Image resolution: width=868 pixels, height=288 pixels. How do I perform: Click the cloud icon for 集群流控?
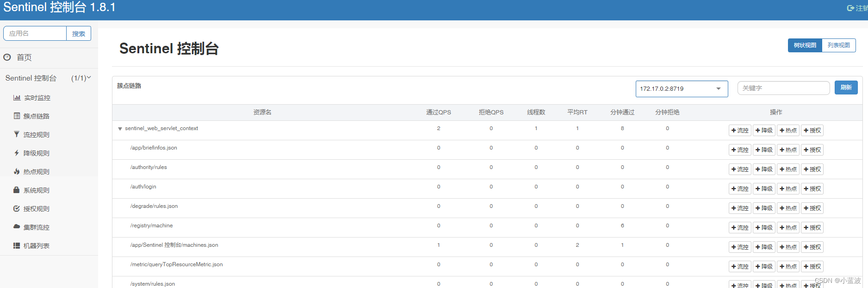click(17, 227)
